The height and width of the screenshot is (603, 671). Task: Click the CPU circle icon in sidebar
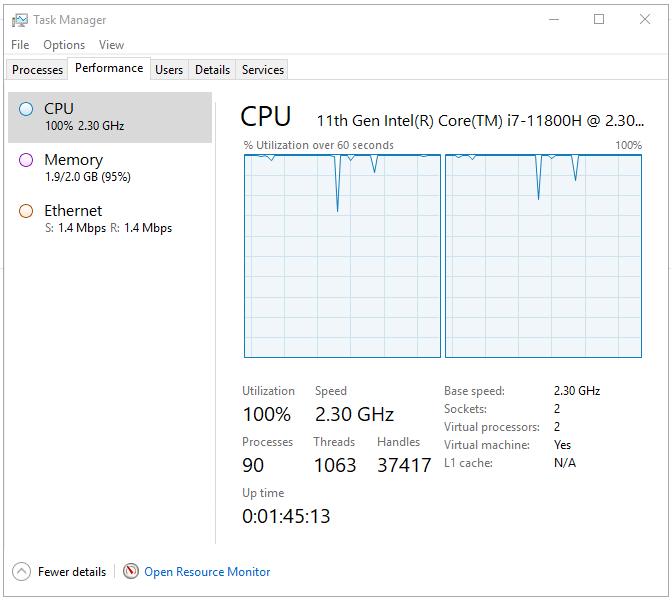(26, 109)
